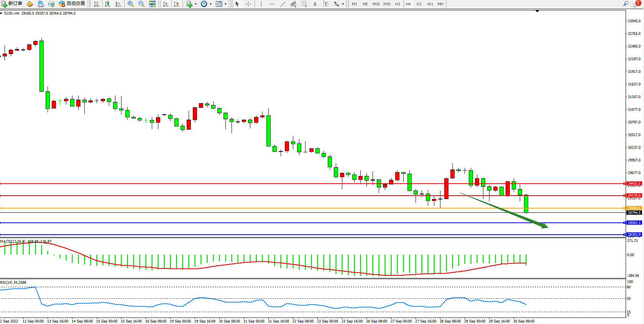The image size is (644, 324).
Task: Choose the Horizontal Line drawing tool
Action: coord(272,4)
